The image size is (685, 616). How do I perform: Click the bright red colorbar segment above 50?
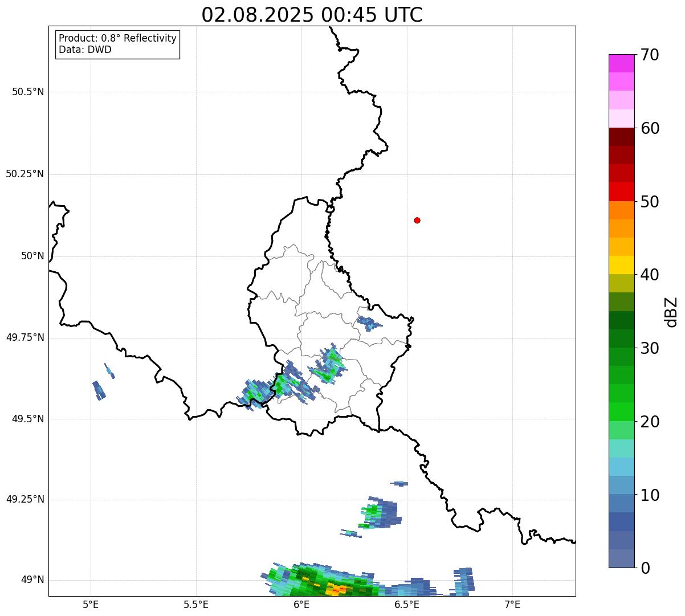621,191
